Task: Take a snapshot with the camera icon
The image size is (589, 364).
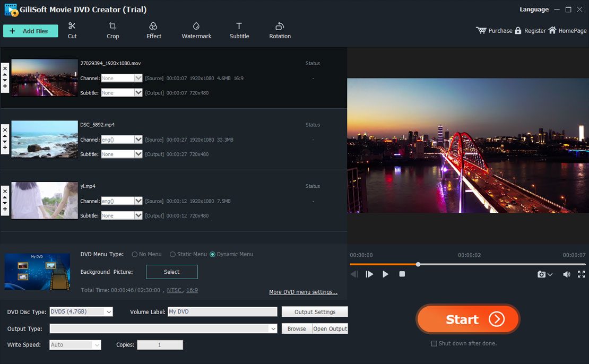Action: 541,274
